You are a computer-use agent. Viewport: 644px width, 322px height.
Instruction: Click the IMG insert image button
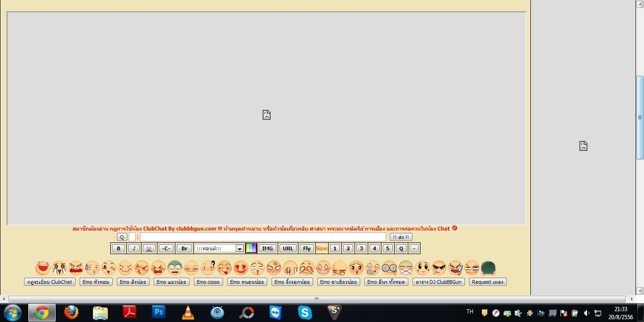(x=267, y=248)
